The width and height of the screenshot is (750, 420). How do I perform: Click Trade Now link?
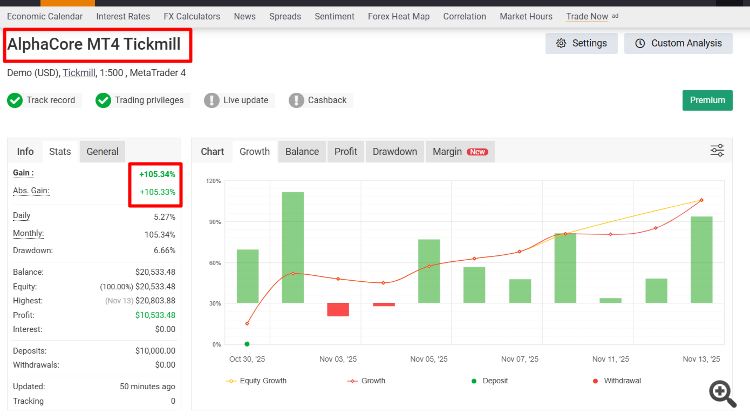(587, 16)
